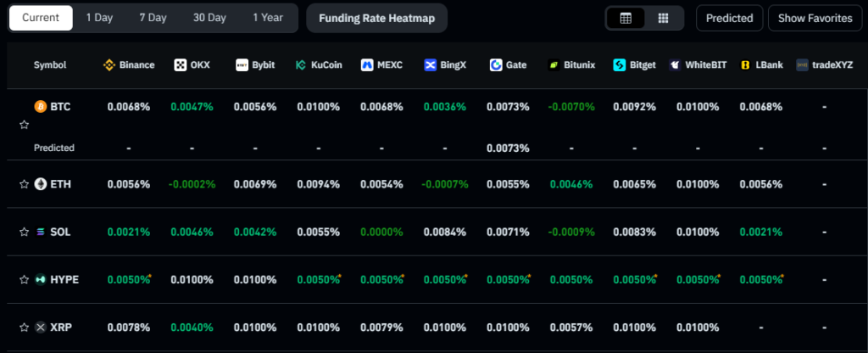Click ETH KuCoin rate 0.0094%

(x=319, y=184)
